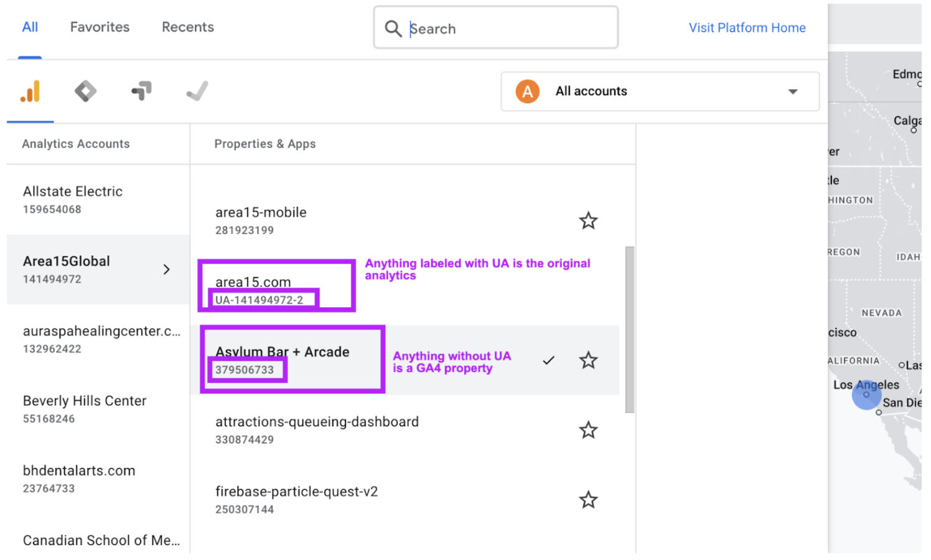931x560 pixels.
Task: Switch to the Favorites tab
Action: pyautogui.click(x=100, y=27)
